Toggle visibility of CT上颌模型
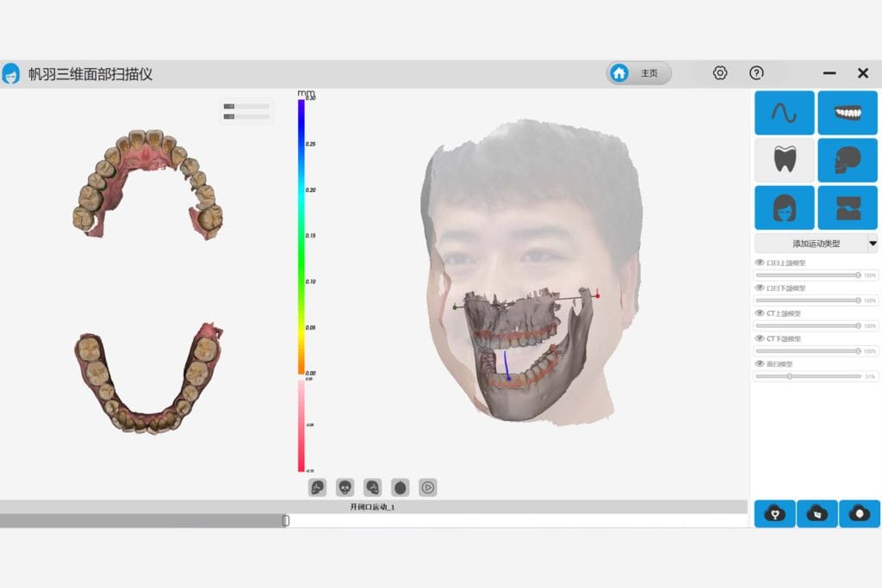Viewport: 882px width, 588px height. point(759,313)
